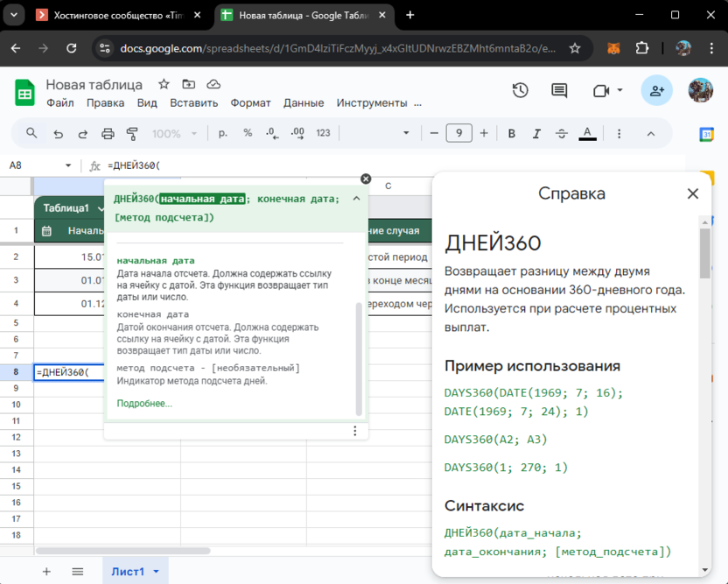Screen dimensions: 728x584
Task: Open Лист1 sheet tab menu arrow
Action: click(x=156, y=572)
